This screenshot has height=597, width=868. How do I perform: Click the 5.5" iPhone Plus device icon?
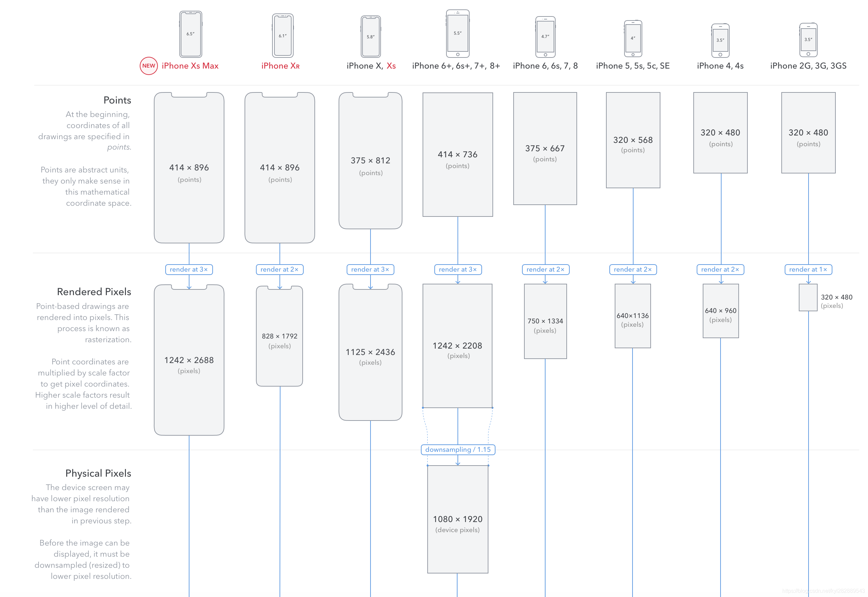click(458, 33)
